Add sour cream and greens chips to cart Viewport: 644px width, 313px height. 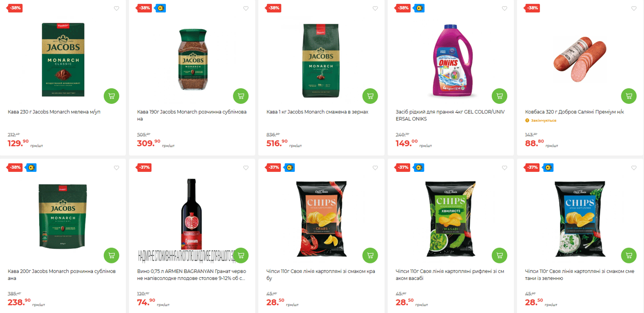click(629, 255)
